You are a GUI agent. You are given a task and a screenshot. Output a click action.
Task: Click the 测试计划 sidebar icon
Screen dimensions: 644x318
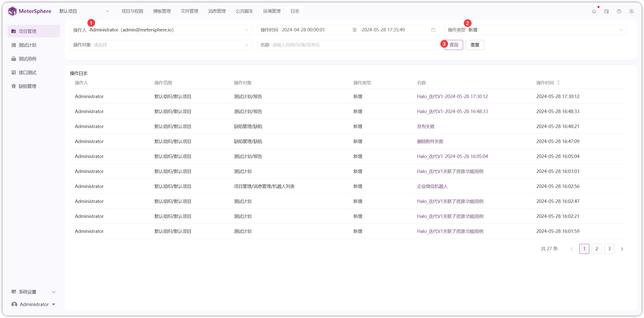click(14, 45)
